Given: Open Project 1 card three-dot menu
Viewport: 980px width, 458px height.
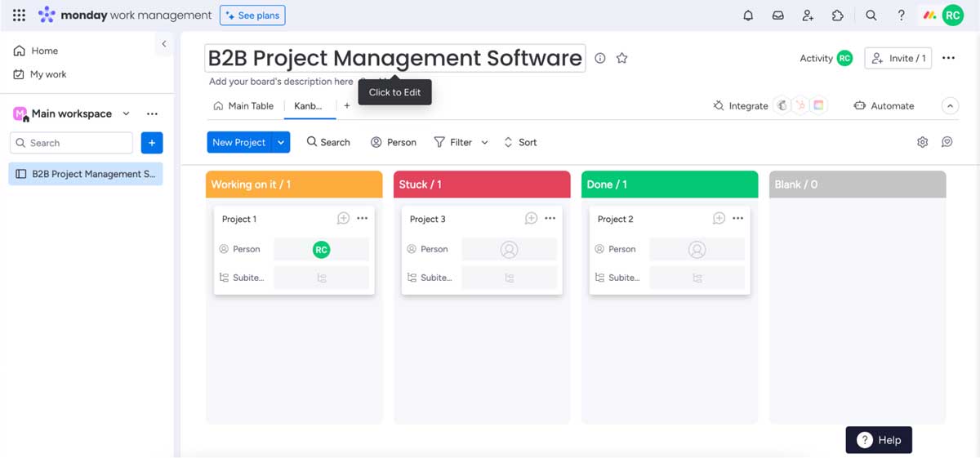Looking at the screenshot, I should pos(363,219).
